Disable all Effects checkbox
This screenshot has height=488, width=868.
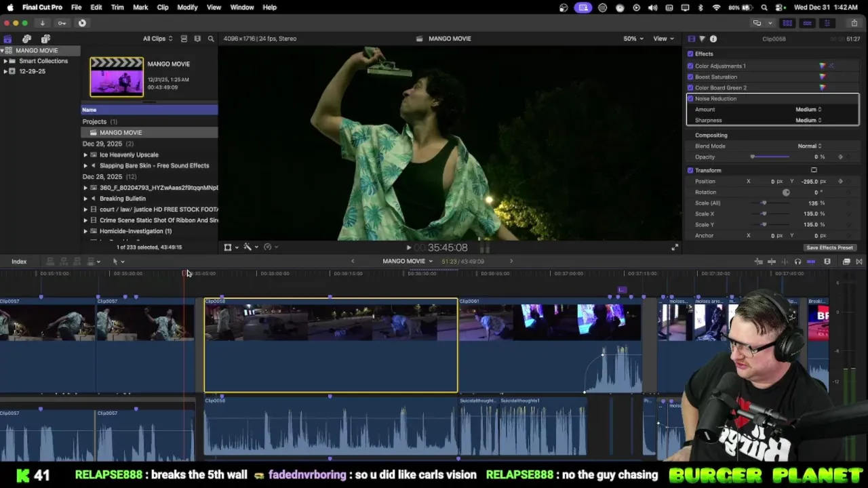tap(690, 54)
